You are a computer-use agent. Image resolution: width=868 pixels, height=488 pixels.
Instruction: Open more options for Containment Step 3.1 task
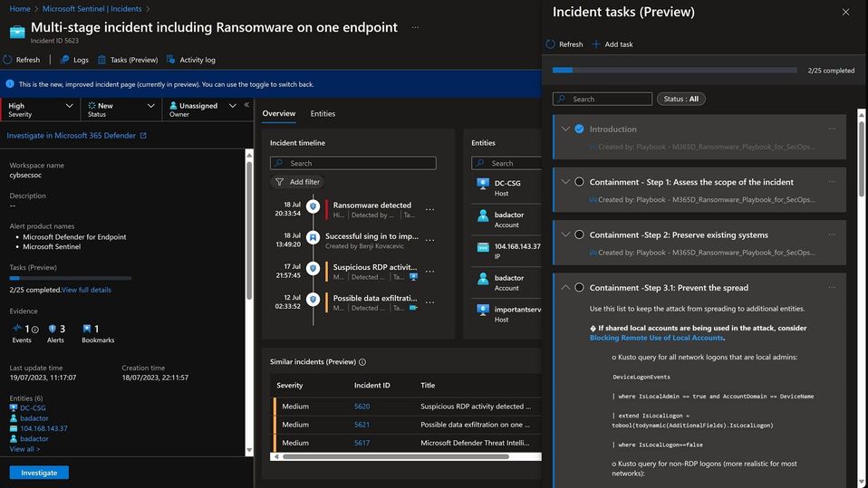point(832,287)
